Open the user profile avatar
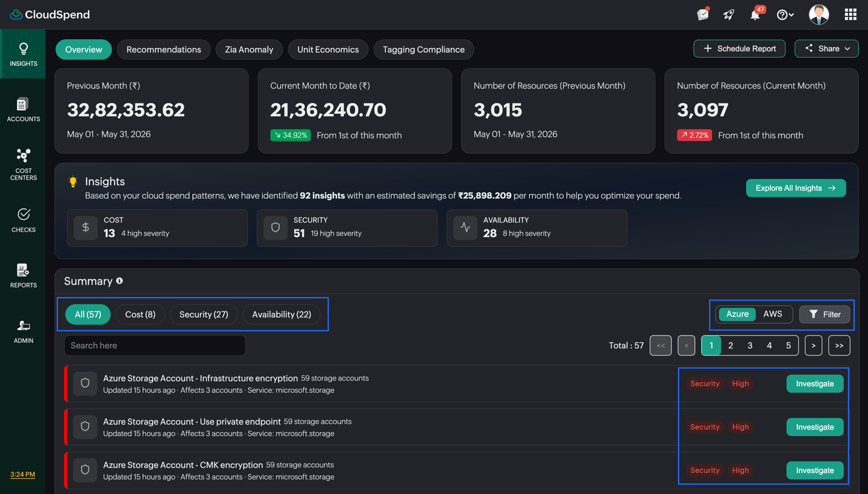The image size is (868, 494). [x=819, y=14]
